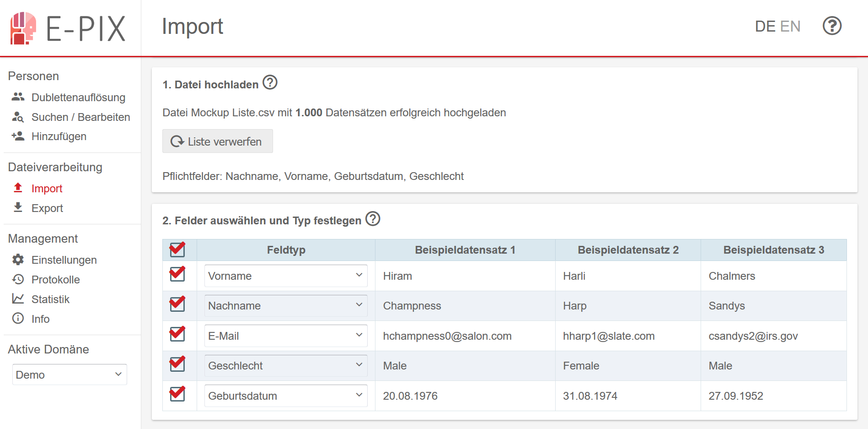Click the 'Liste verwerfen' button

[x=218, y=141]
